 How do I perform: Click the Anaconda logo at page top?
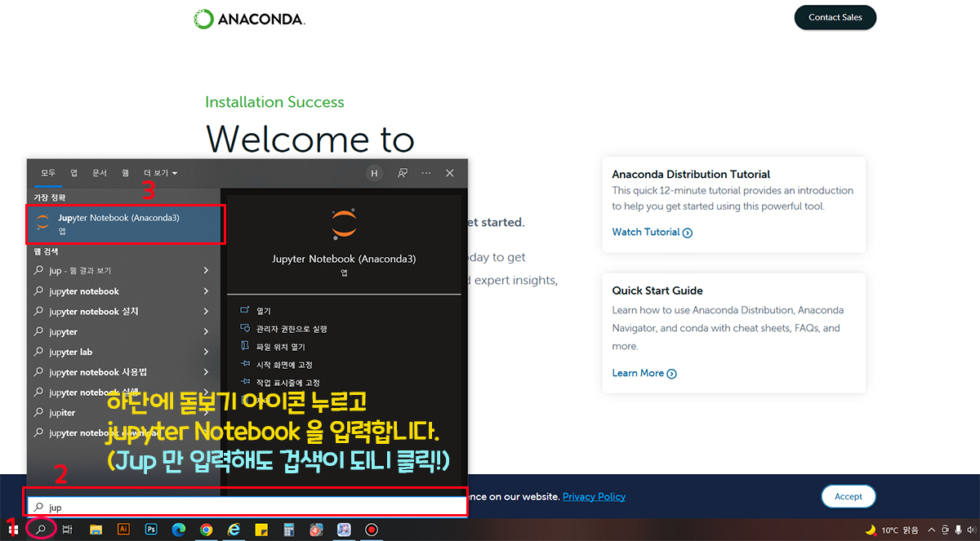[249, 18]
